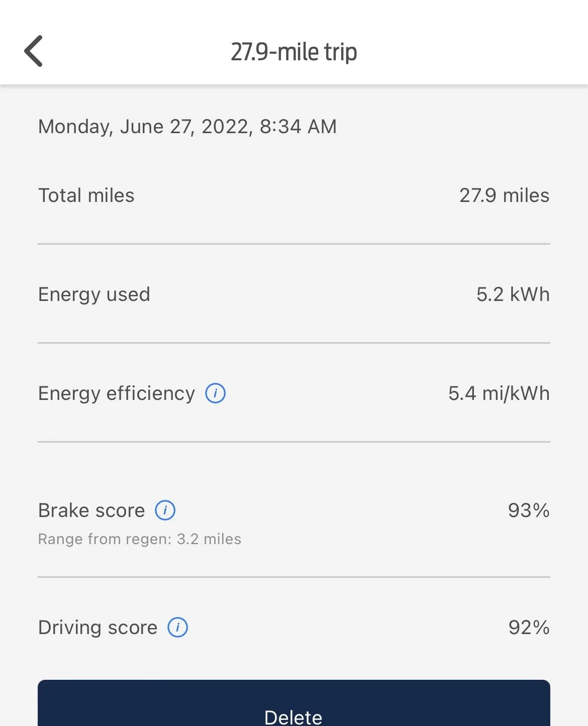Tap the Brake score info icon

tap(165, 510)
